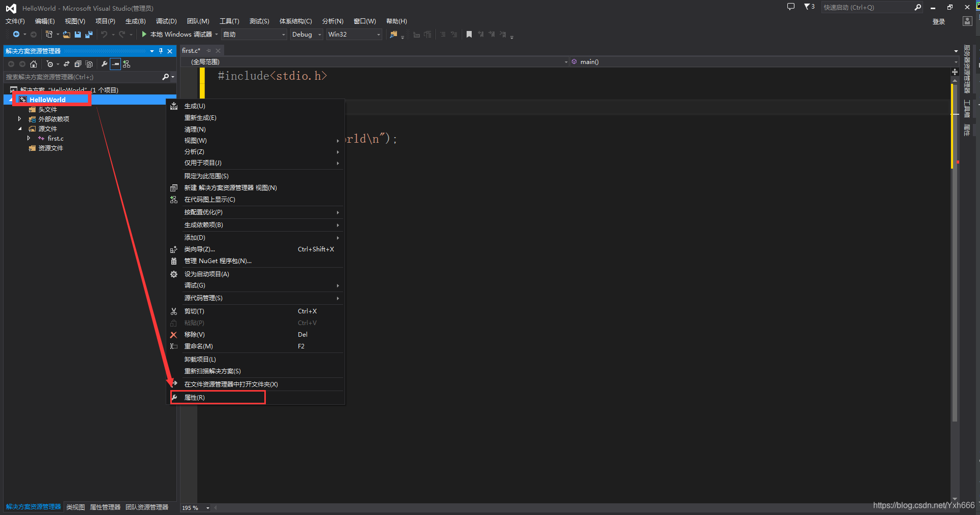Click the Solution Explorer Home icon
This screenshot has width=980, height=515.
click(34, 64)
